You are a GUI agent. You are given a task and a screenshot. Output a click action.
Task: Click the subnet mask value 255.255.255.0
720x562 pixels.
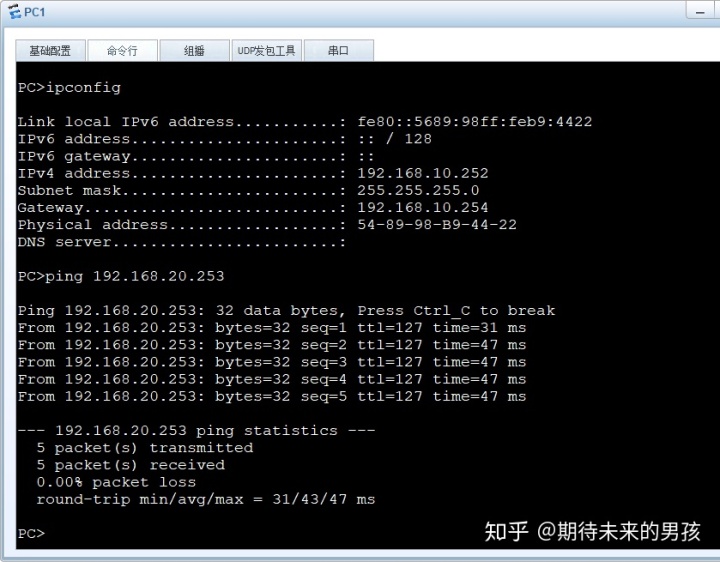click(418, 190)
